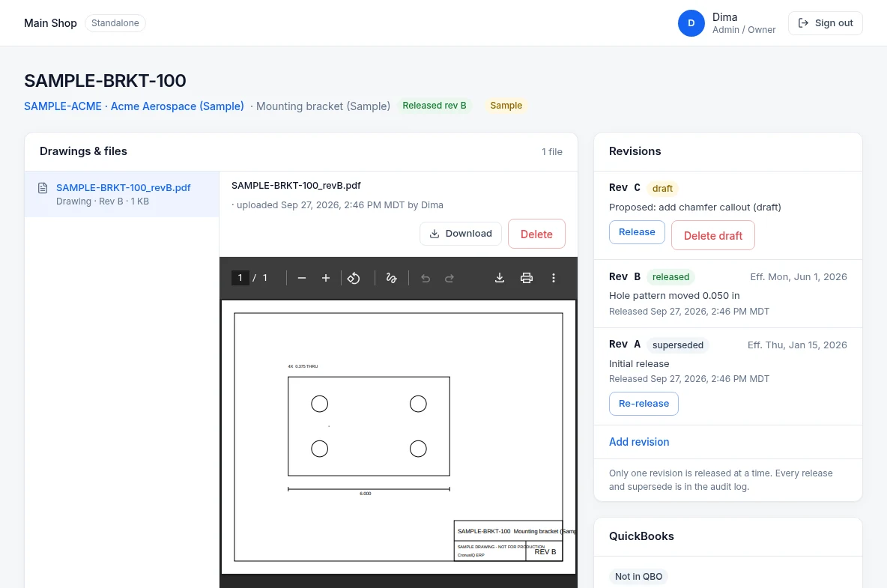
Task: Rotate the PDF page counterclockwise
Action: point(354,278)
